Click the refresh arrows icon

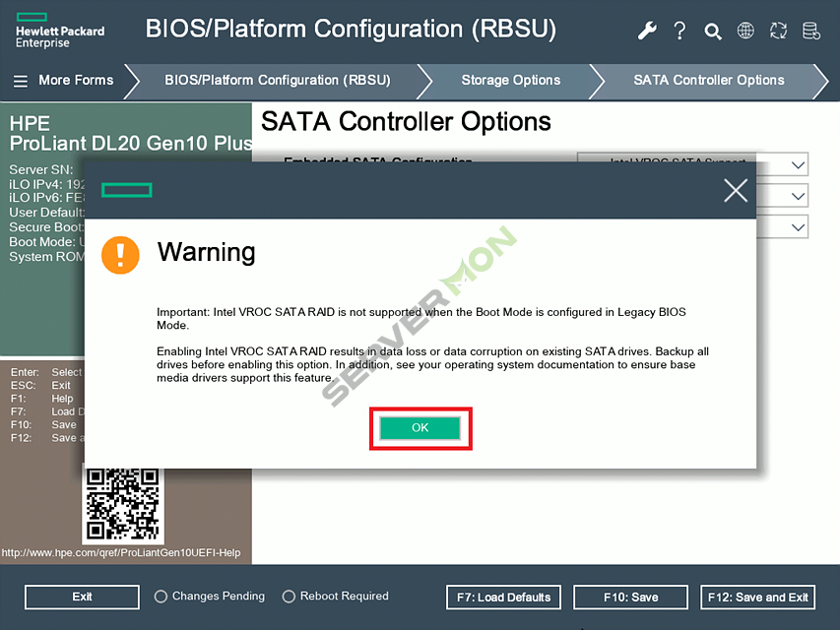click(x=778, y=31)
